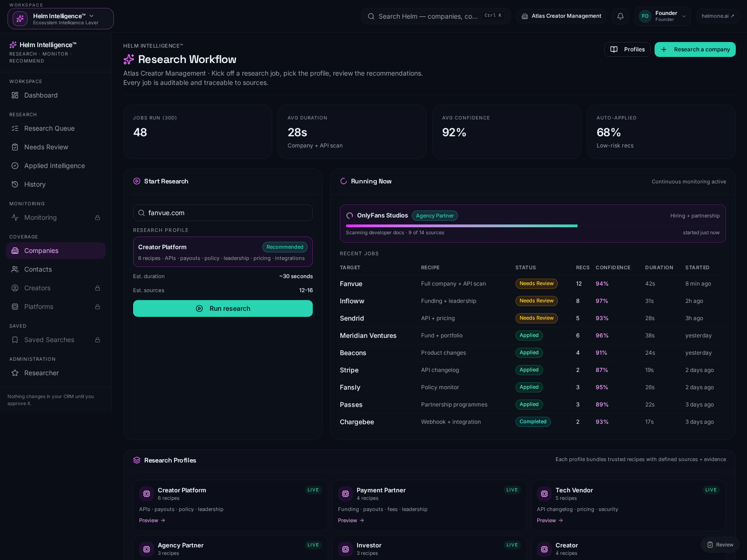This screenshot has width=747, height=560.
Task: Click the Creators user-circle icon
Action: click(x=15, y=288)
